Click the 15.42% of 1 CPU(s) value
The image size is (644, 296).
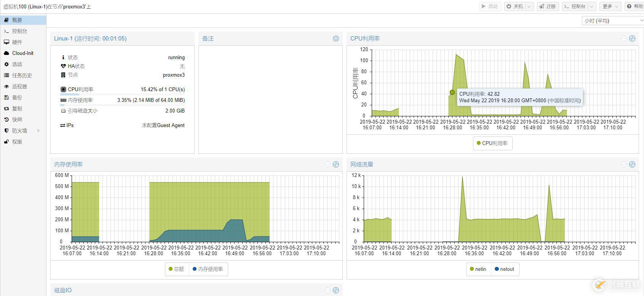click(163, 89)
